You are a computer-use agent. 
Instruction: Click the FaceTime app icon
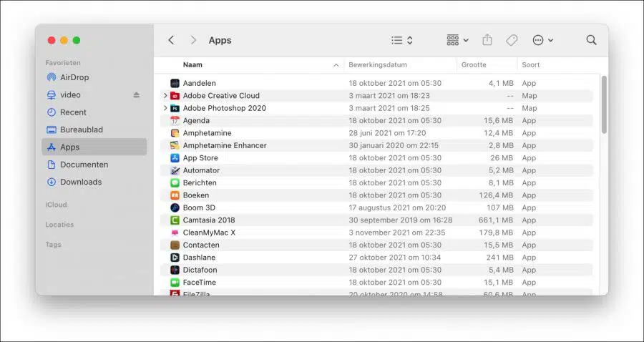coord(175,283)
